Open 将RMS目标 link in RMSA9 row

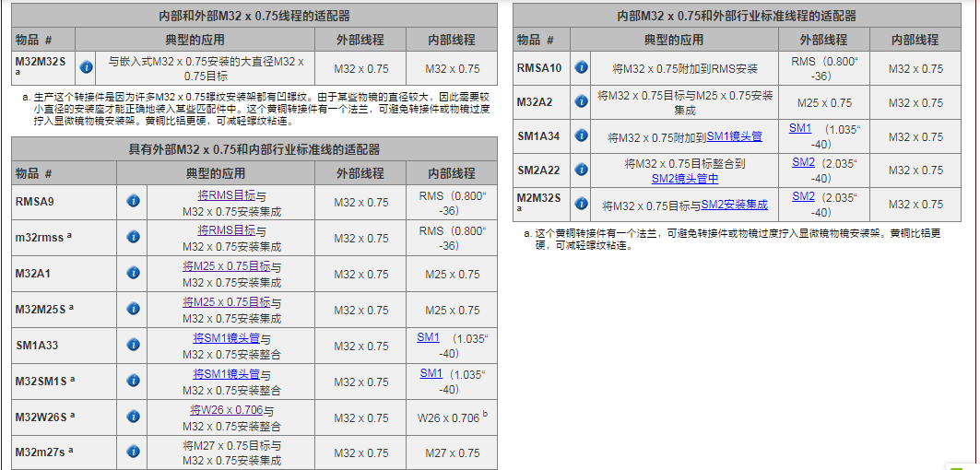point(227,194)
